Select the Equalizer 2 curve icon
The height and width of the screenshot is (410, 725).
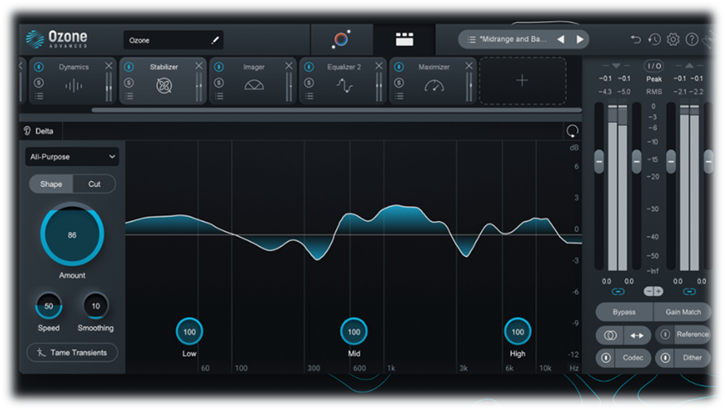click(x=344, y=86)
